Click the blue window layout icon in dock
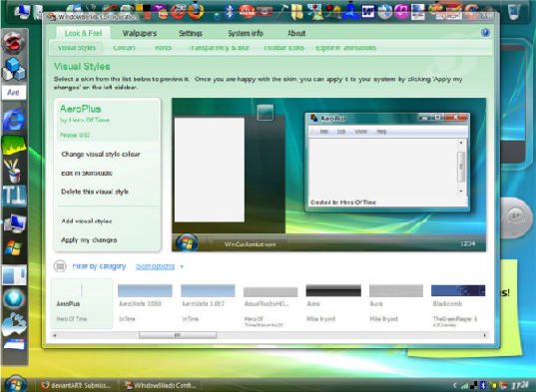The image size is (536, 392). 14,275
